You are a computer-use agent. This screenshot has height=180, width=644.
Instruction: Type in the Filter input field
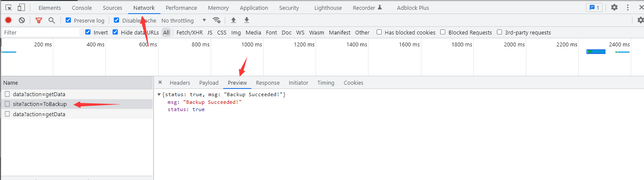[41, 32]
